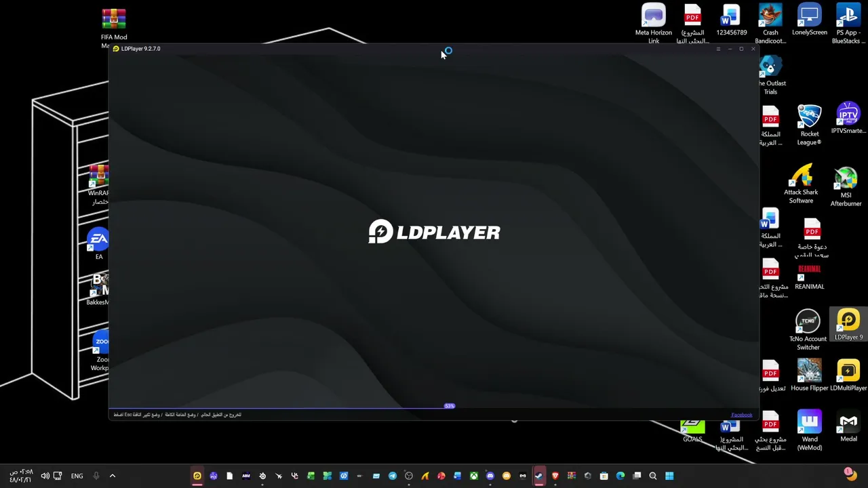
Task: Open the taskbar clock and date
Action: point(21,476)
